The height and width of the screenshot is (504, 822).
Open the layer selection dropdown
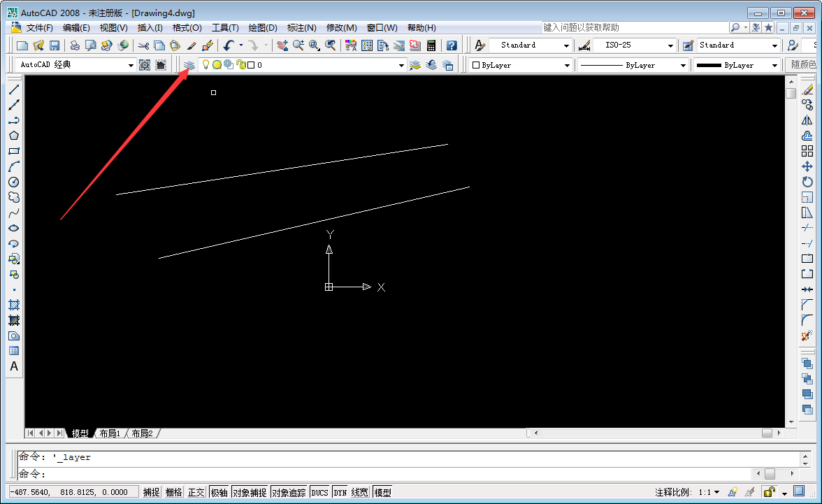[x=401, y=64]
